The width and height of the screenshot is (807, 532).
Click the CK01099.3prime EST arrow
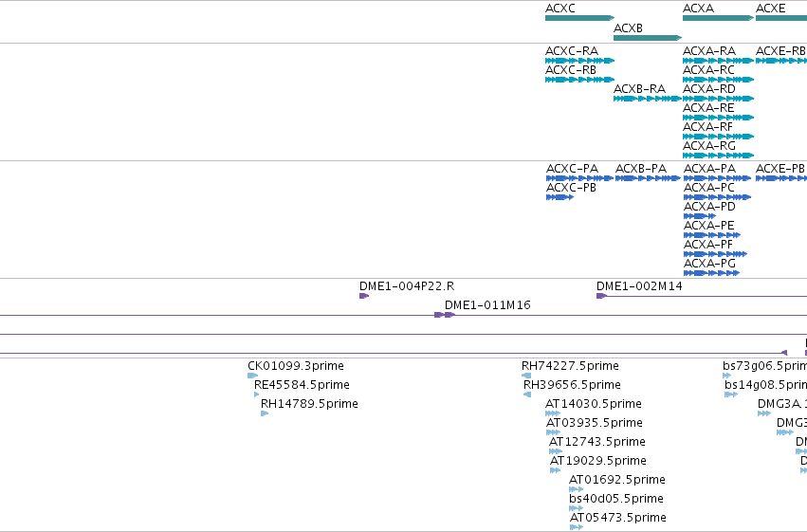coord(252,376)
